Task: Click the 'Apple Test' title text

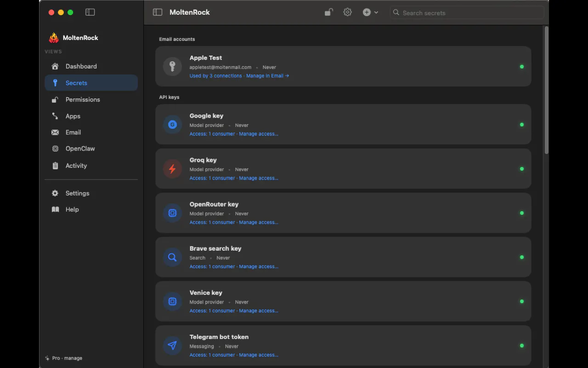Action: pyautogui.click(x=206, y=58)
